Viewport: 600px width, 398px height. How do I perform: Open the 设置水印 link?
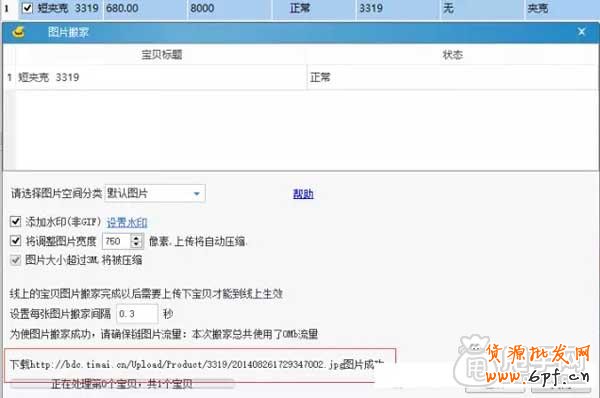pyautogui.click(x=127, y=222)
